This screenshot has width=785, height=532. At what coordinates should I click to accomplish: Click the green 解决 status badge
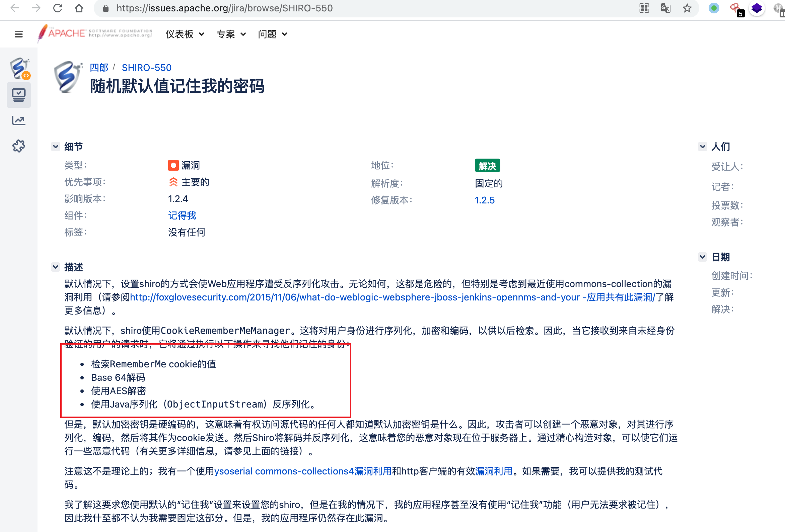(487, 166)
